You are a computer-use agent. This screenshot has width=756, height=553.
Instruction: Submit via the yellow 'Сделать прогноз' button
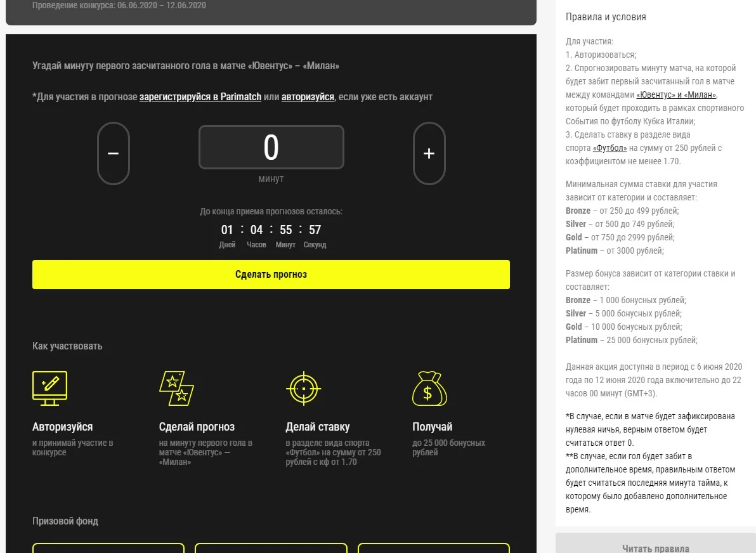pyautogui.click(x=271, y=275)
